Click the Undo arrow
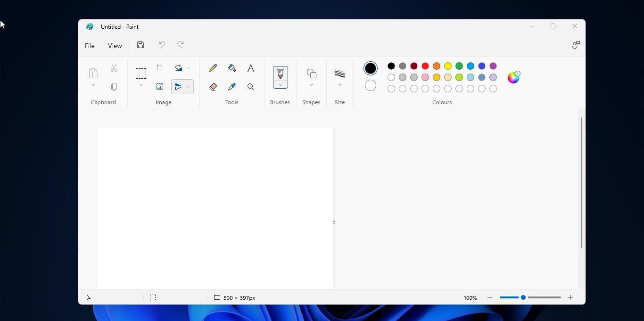This screenshot has width=644, height=321. [162, 45]
